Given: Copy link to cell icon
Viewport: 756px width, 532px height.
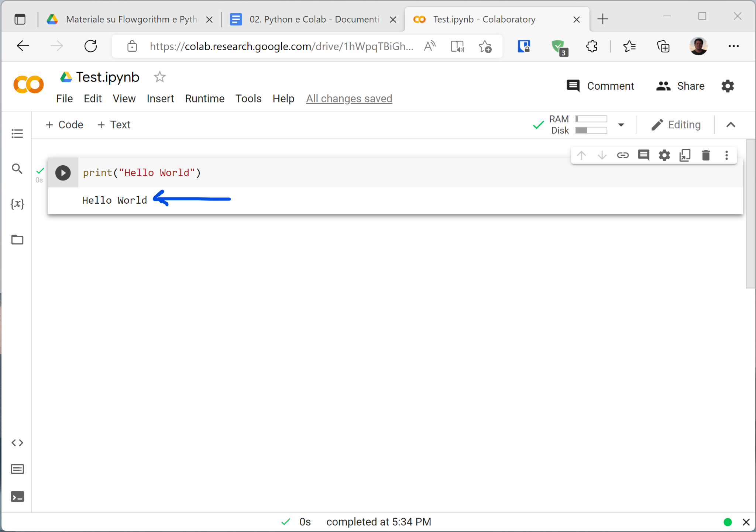Looking at the screenshot, I should (x=623, y=155).
